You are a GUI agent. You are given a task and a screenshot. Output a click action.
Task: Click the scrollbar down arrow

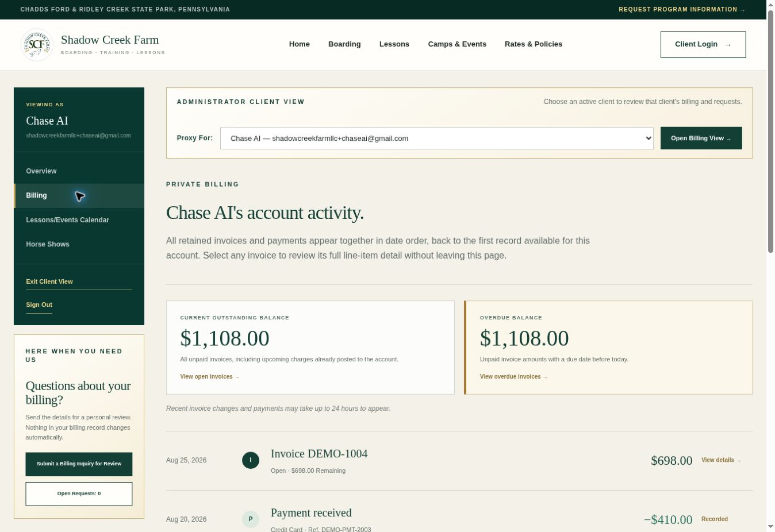click(770, 527)
